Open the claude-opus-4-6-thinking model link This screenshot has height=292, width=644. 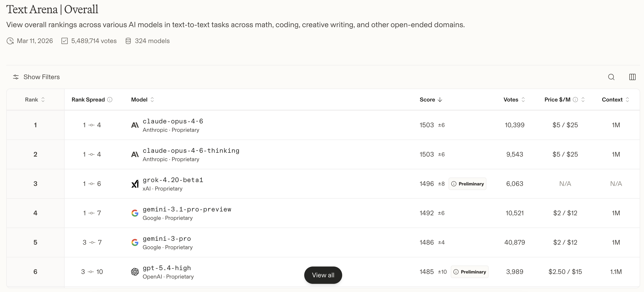tap(191, 151)
